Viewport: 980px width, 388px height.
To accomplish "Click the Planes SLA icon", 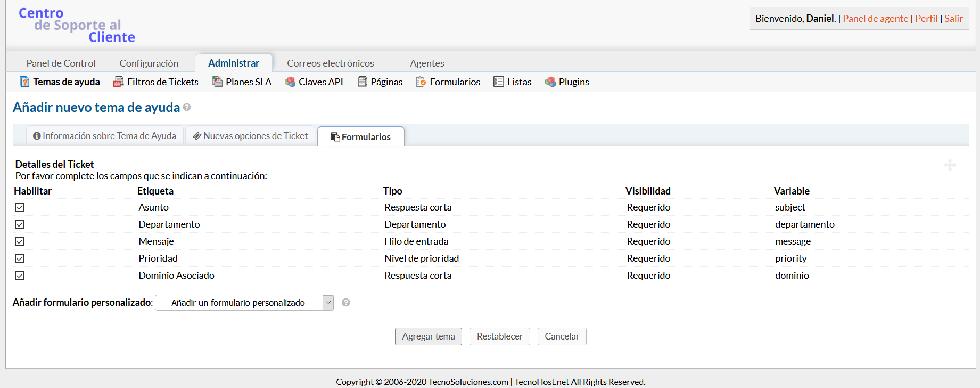I will (x=217, y=82).
